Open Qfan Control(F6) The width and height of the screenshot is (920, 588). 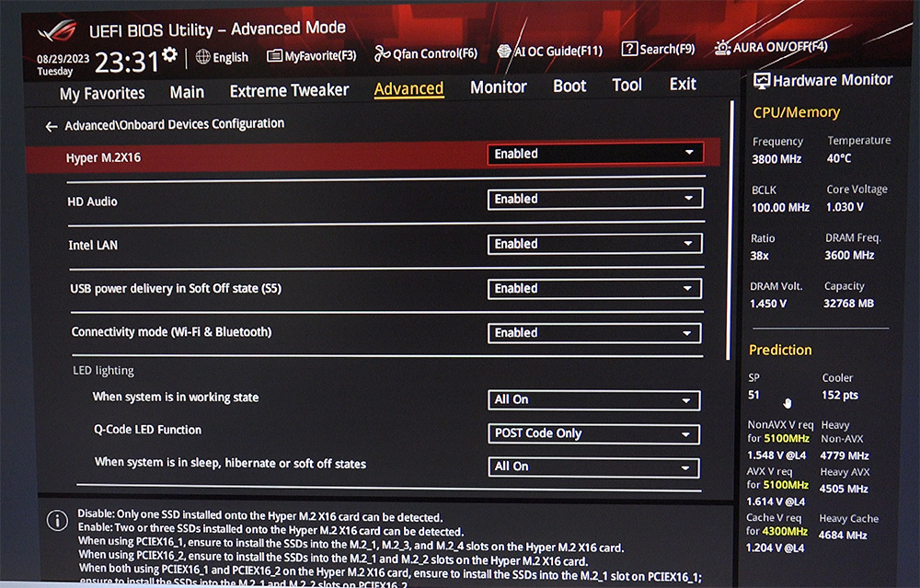pyautogui.click(x=426, y=53)
